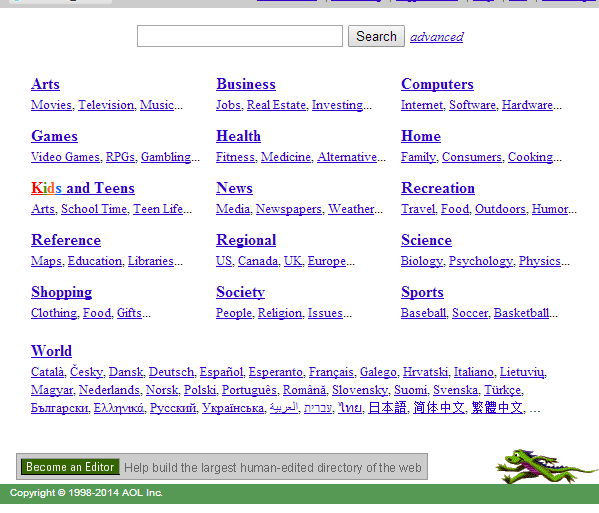Open the advanced search link
Image resolution: width=599 pixels, height=513 pixels.
437,37
